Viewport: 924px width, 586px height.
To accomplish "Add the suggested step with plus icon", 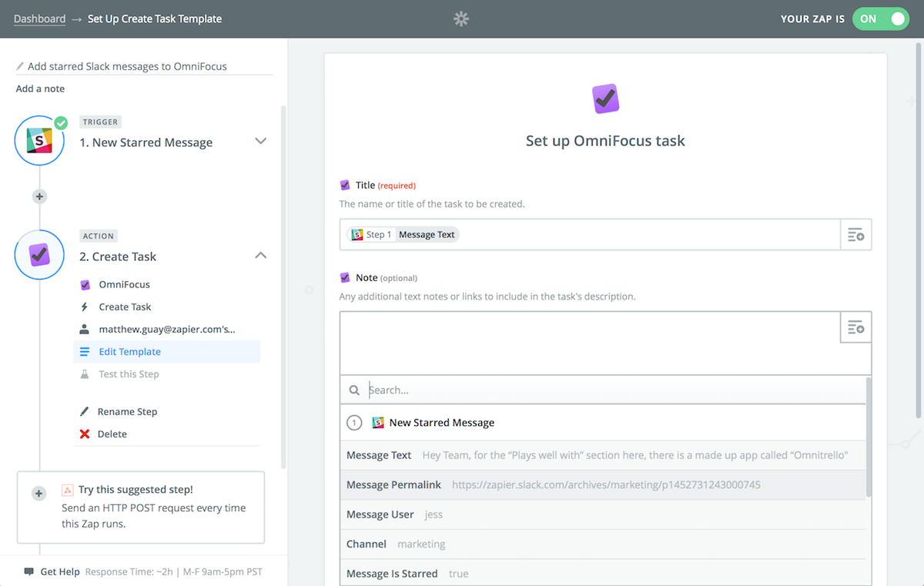I will pyautogui.click(x=39, y=494).
